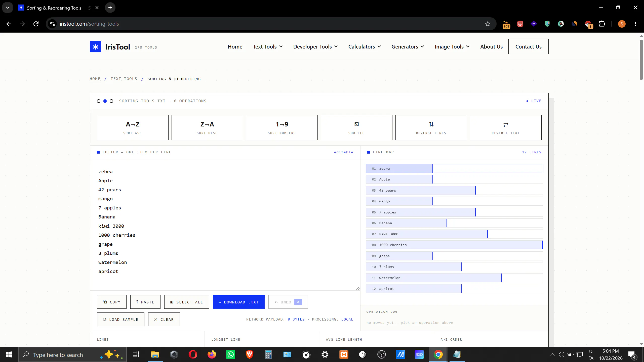
Task: Click the Reverse Lines arrows button
Action: tap(431, 127)
